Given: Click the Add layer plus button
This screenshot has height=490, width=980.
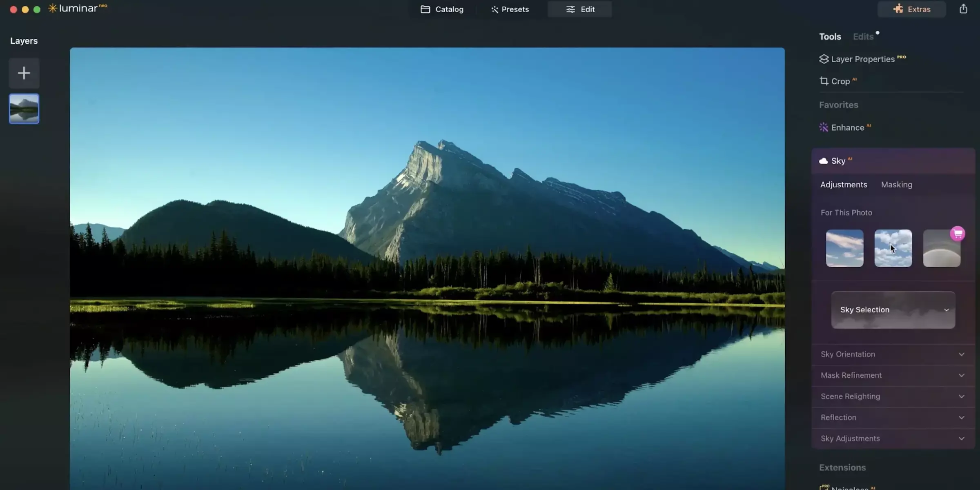Looking at the screenshot, I should 24,73.
